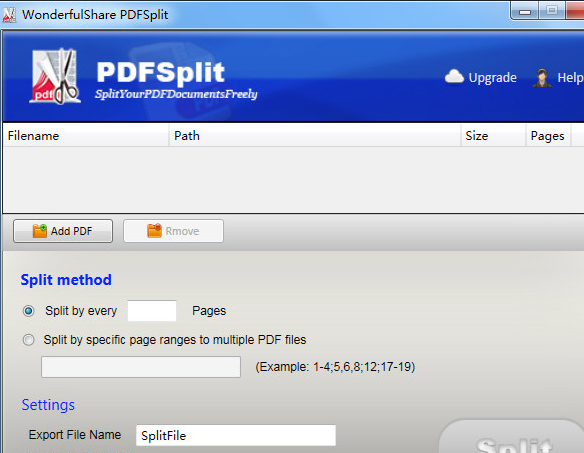Click the Add PDF button
Image resolution: width=584 pixels, height=453 pixels.
[63, 231]
